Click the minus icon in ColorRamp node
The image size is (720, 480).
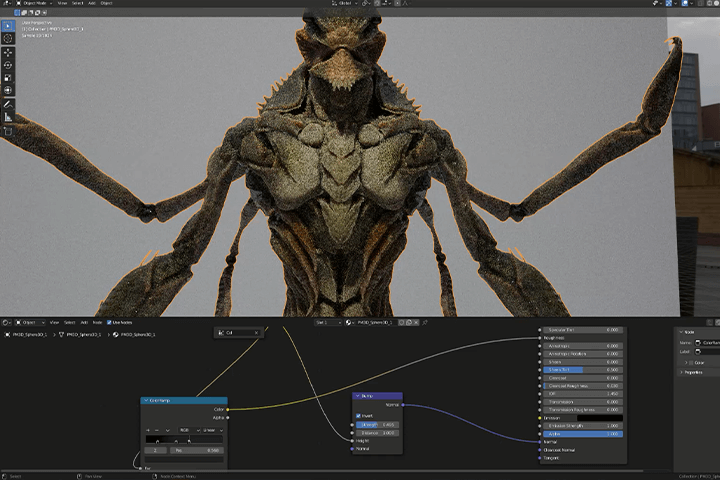(x=157, y=430)
